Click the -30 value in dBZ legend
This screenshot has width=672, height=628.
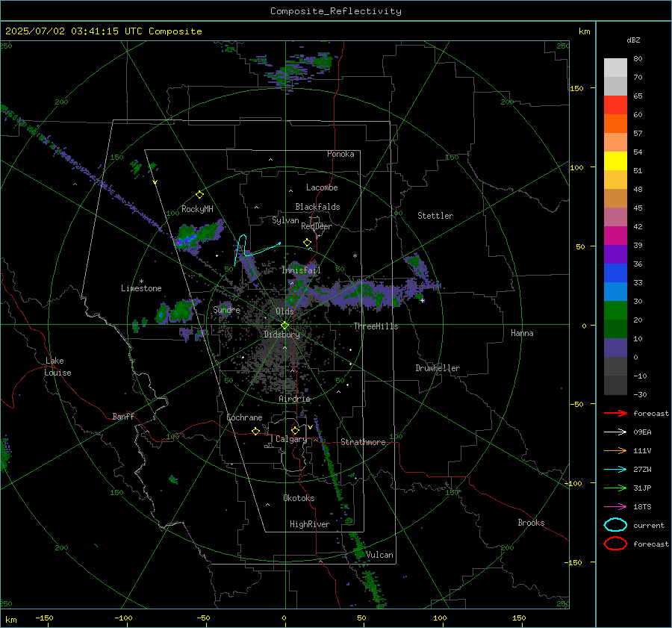point(640,394)
